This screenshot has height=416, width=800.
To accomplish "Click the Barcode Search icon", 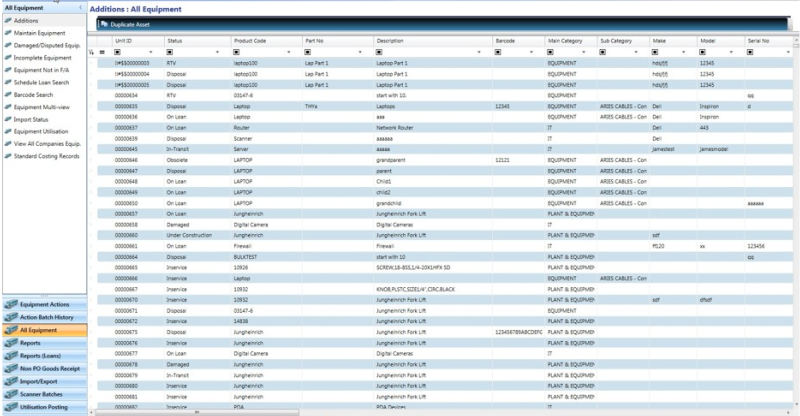I will click(8, 94).
